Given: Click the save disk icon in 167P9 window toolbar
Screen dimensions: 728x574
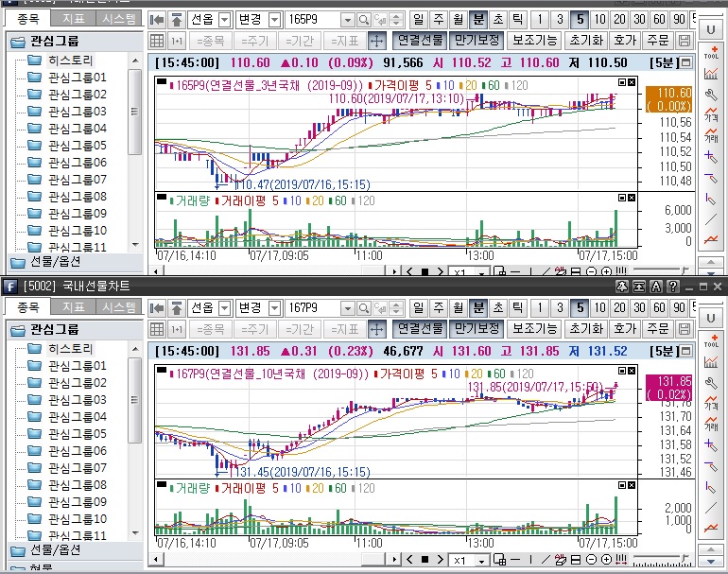Looking at the screenshot, I should click(x=685, y=329).
